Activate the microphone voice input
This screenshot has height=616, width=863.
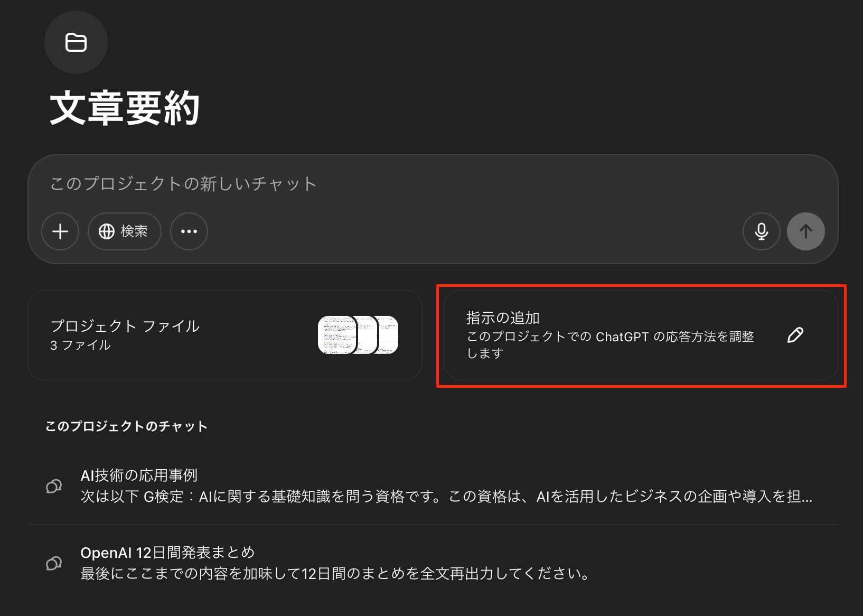[x=761, y=231]
